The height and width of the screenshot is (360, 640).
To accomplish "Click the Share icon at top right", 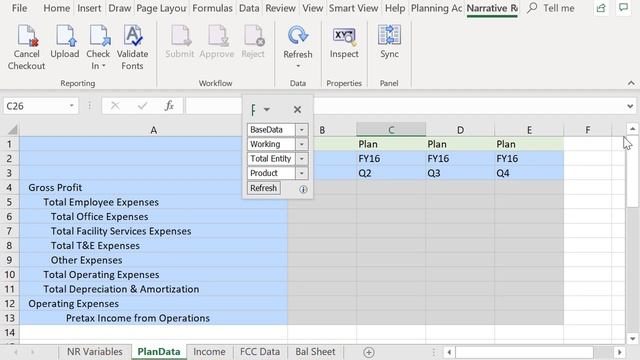I will point(601,8).
